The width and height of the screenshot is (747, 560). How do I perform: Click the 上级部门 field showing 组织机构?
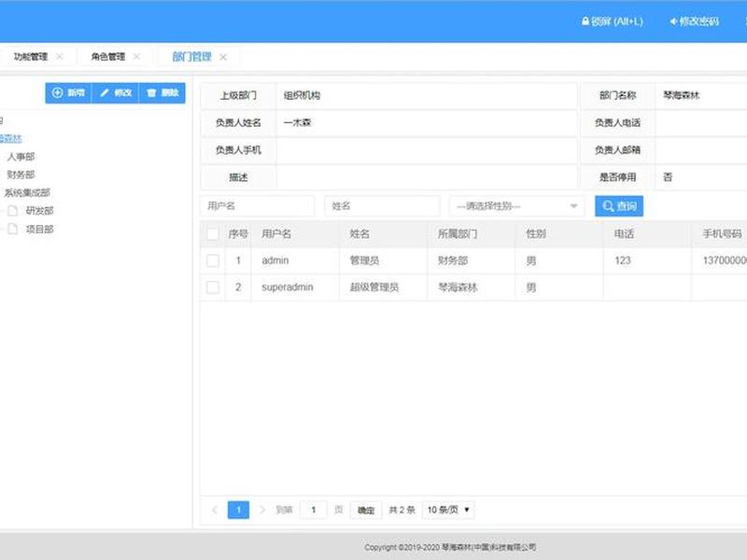427,95
